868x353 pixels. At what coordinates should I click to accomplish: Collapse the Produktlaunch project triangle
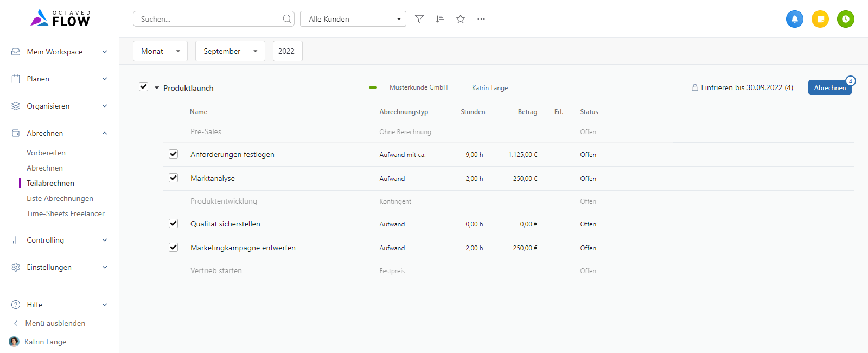(157, 88)
